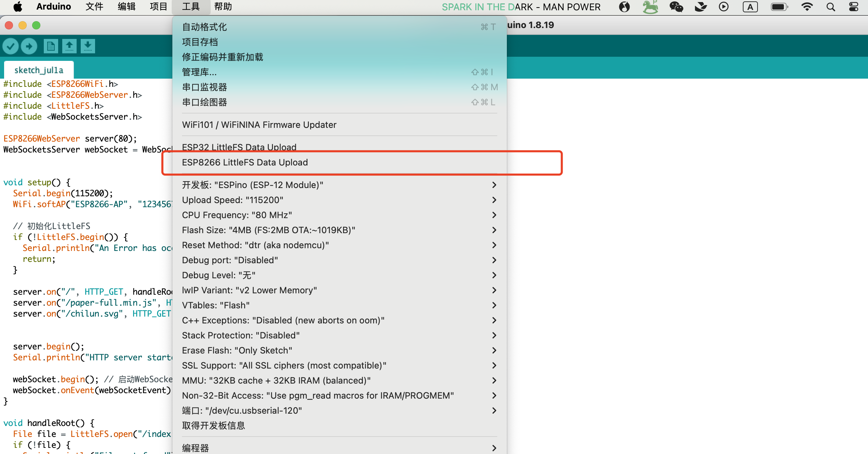Choose 自动格式化 from the menu
This screenshot has height=454, width=868.
tap(339, 27)
